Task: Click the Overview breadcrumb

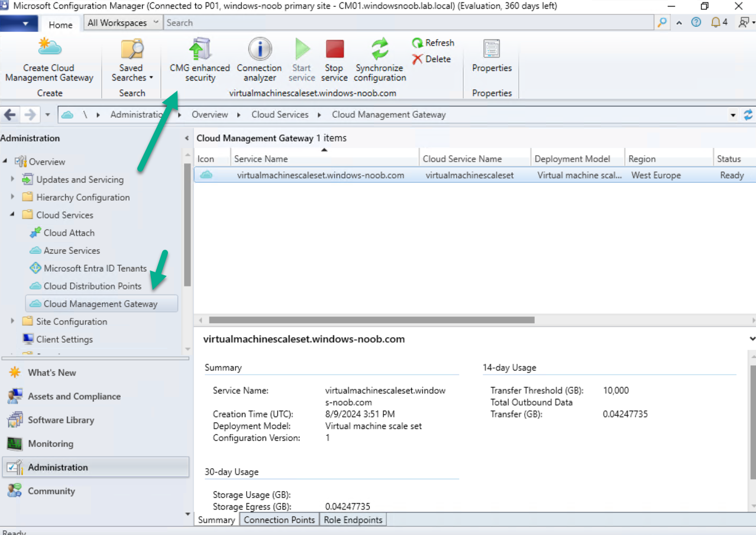Action: (x=209, y=115)
